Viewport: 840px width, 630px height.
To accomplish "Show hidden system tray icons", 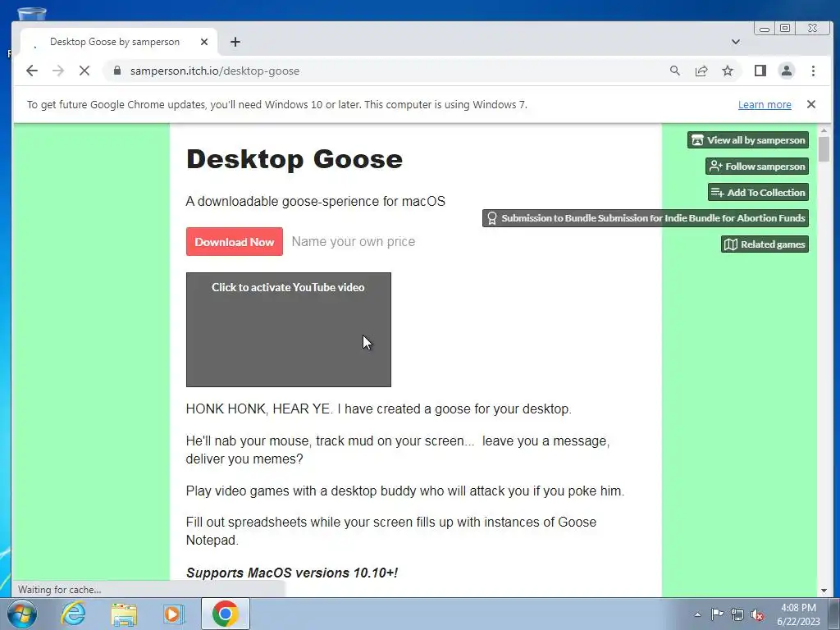I will click(697, 614).
